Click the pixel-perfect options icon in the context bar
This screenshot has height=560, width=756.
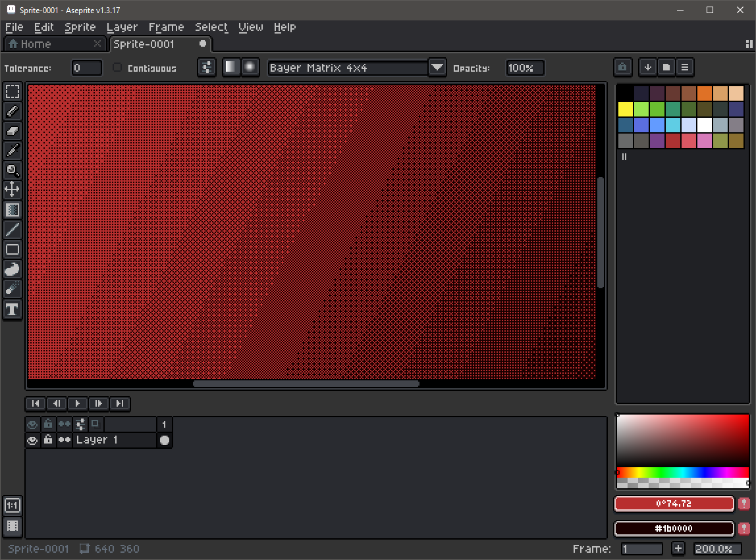pyautogui.click(x=206, y=68)
